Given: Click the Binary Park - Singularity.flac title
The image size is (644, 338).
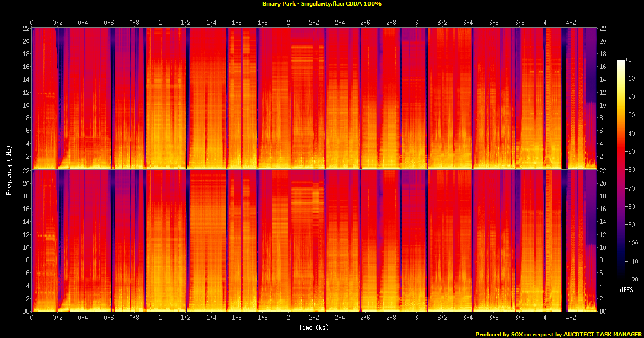Looking at the screenshot, I should pos(321,4).
